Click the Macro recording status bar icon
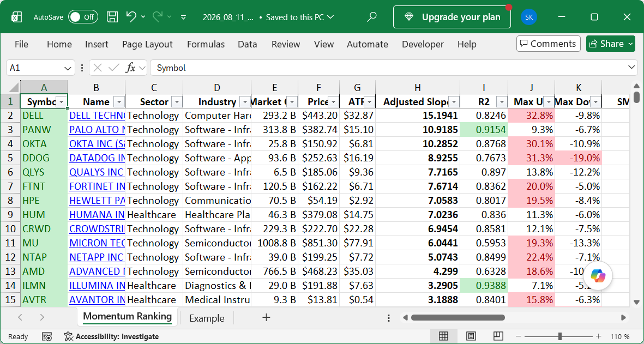The height and width of the screenshot is (344, 644). pyautogui.click(x=47, y=336)
